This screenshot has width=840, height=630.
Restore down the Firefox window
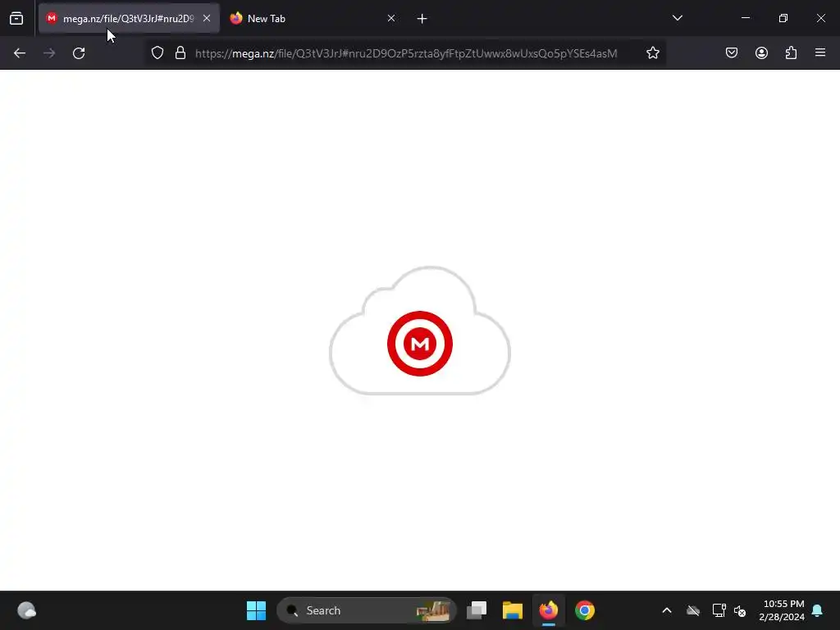point(783,18)
